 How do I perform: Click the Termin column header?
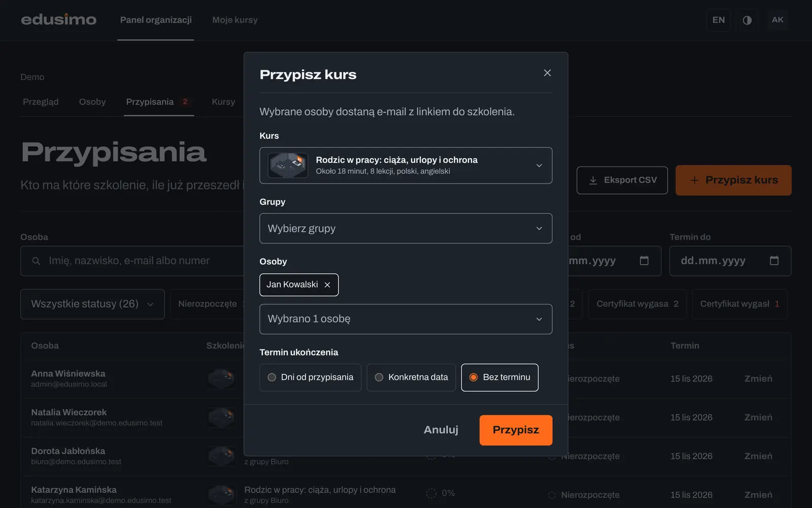pyautogui.click(x=685, y=346)
